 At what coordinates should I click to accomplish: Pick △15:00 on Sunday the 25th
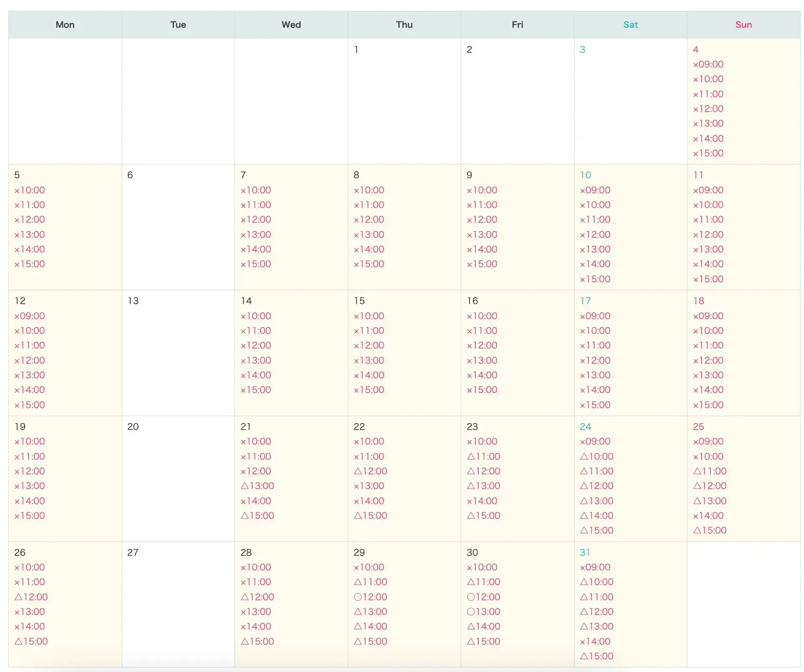[x=710, y=530]
